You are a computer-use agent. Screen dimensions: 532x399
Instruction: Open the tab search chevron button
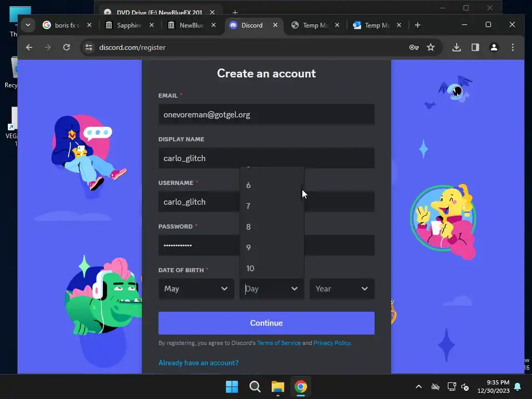28,25
